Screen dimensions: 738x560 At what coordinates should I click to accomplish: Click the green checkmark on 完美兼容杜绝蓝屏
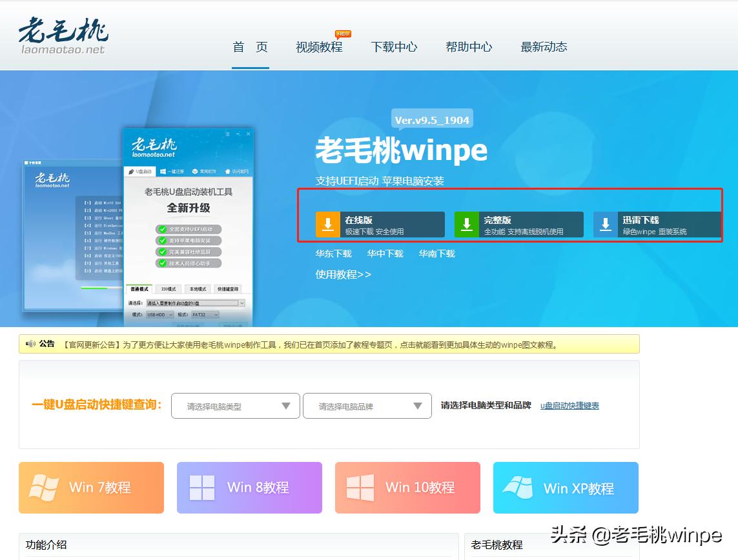162,251
